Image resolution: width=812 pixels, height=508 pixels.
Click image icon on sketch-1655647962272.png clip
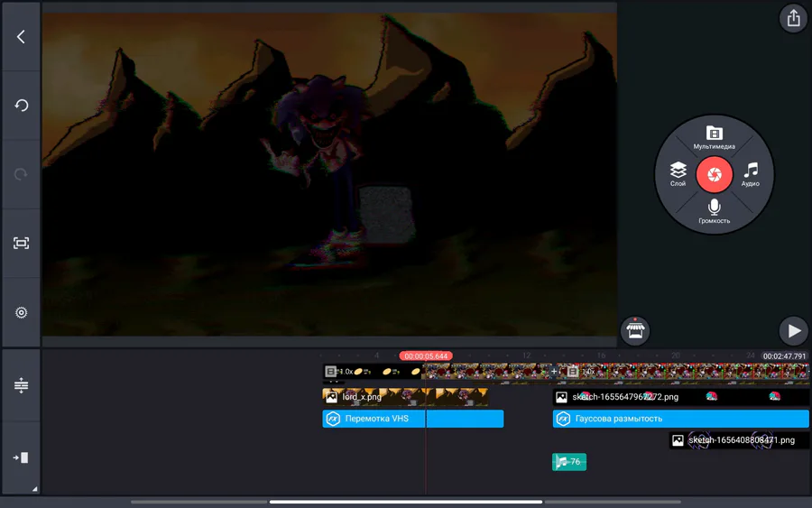tap(561, 397)
